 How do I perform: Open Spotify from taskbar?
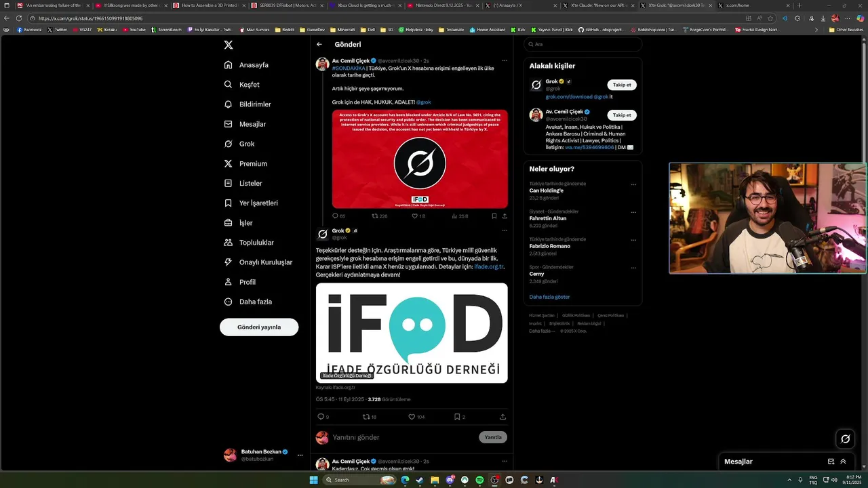(479, 480)
